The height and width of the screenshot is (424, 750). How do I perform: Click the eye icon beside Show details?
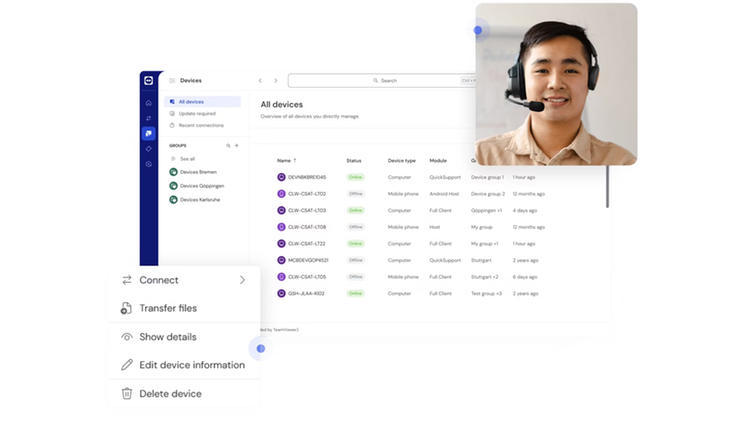tap(127, 337)
